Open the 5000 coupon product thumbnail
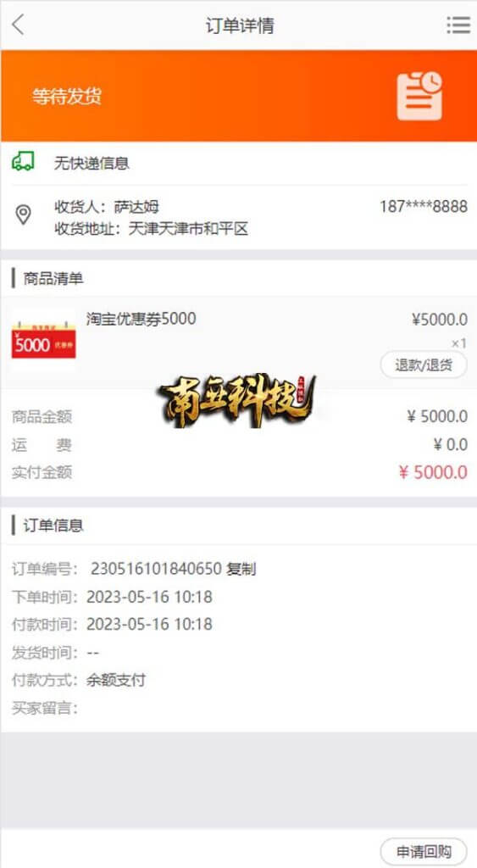The image size is (477, 868). 44,339
